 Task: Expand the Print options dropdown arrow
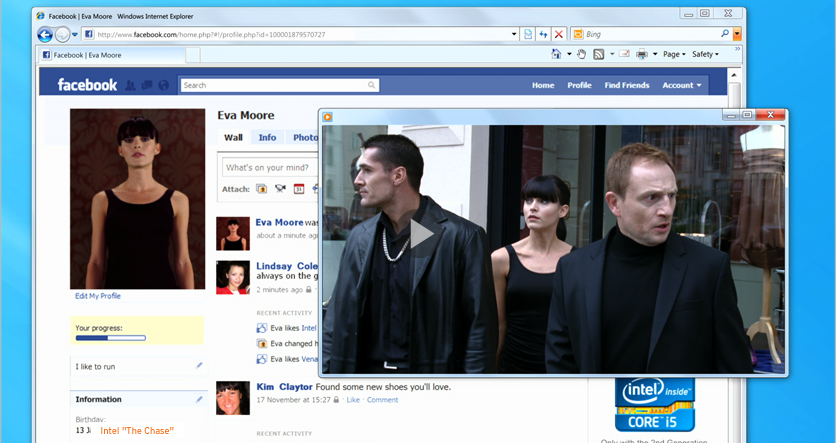point(655,54)
